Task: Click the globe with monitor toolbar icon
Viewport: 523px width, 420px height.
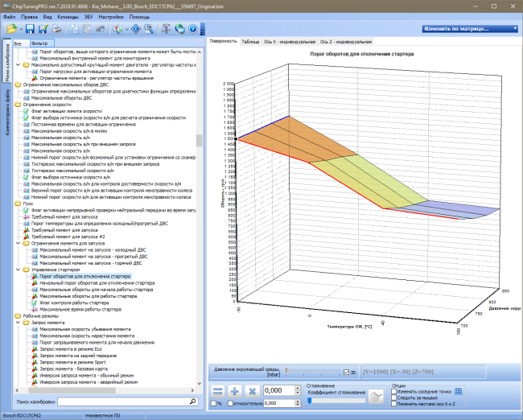Action: click(179, 29)
